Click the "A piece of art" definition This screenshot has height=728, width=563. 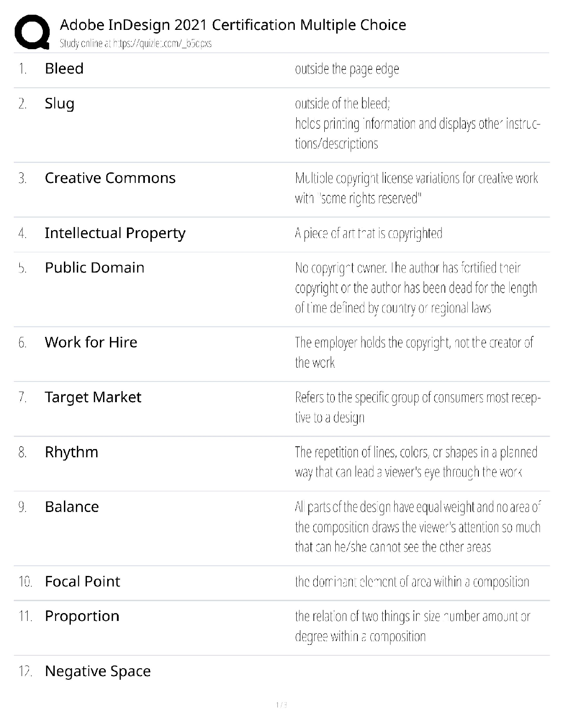point(368,233)
